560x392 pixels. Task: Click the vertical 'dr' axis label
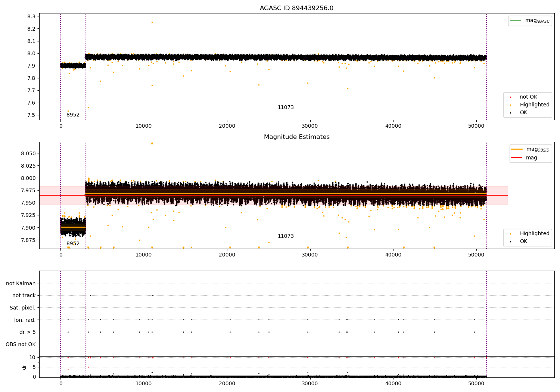coord(24,367)
